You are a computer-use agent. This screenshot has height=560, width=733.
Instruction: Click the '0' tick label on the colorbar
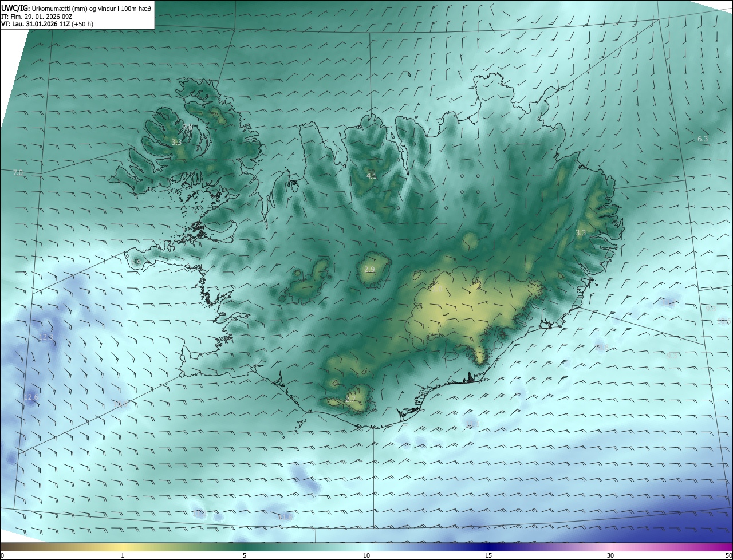2,555
